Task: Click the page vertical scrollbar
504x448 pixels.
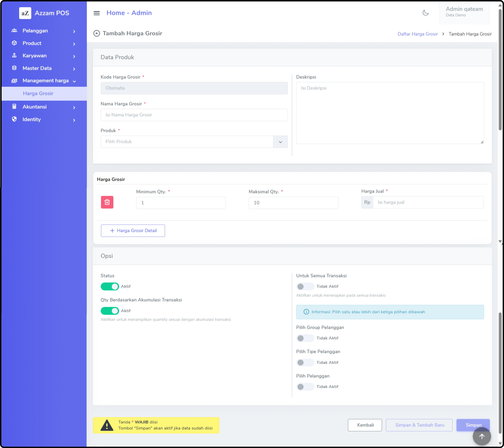Action: coord(500,69)
